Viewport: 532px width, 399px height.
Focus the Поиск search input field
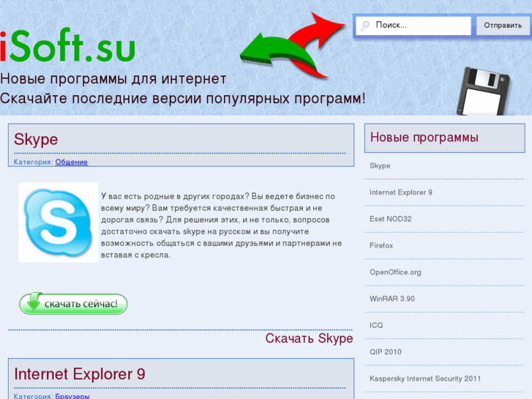point(413,26)
